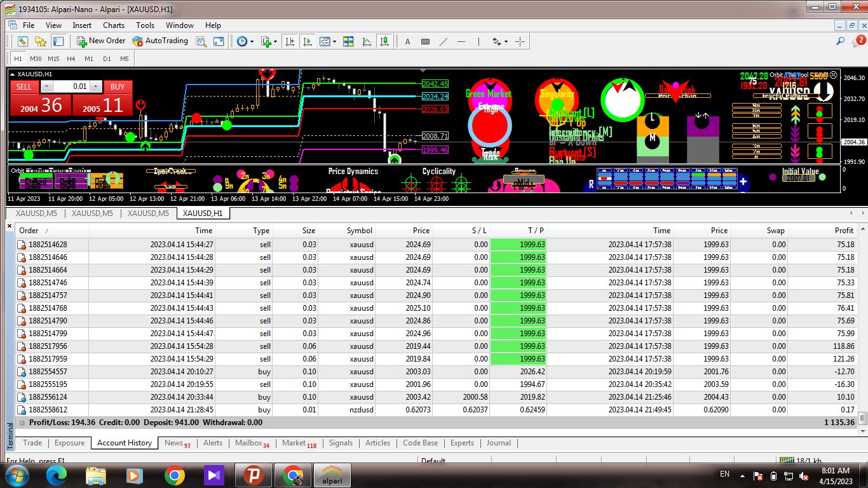Click the red BUY button on chart
The height and width of the screenshot is (488, 868).
click(x=118, y=87)
